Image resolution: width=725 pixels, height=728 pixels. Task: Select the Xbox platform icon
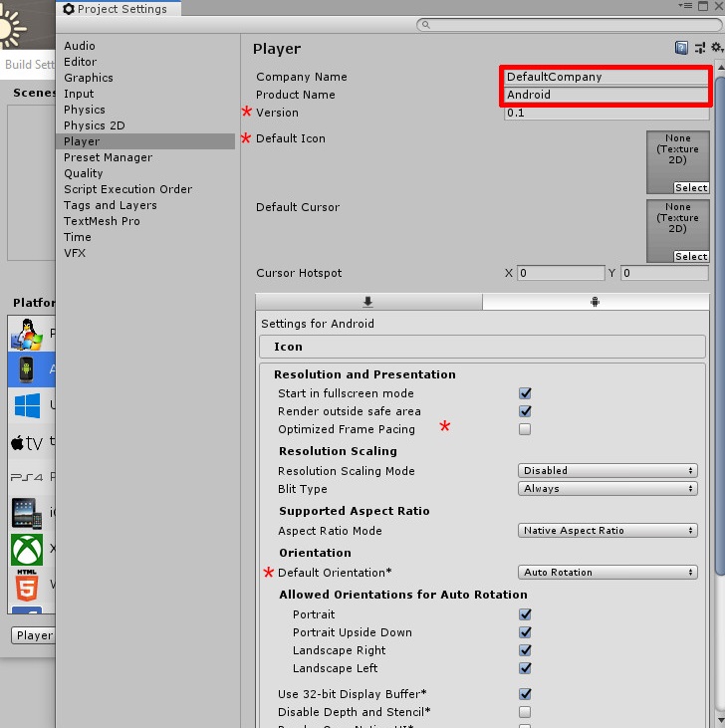point(26,550)
